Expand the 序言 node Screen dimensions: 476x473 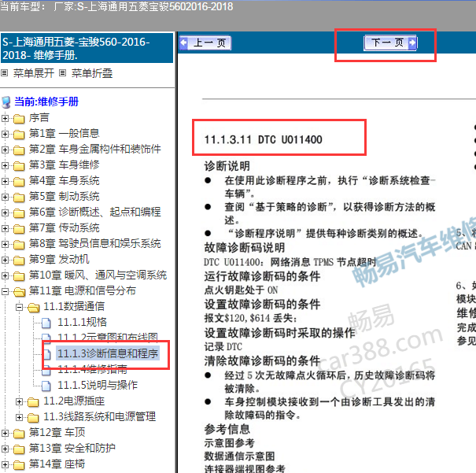click(5, 118)
